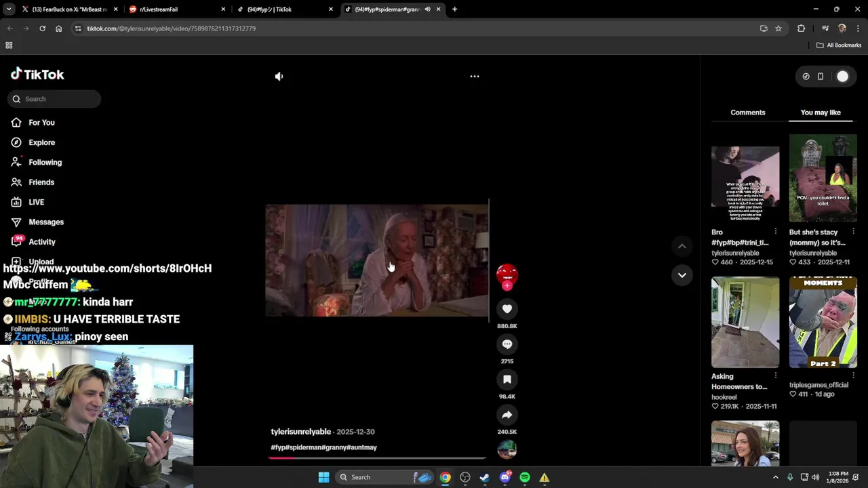Image resolution: width=868 pixels, height=488 pixels.
Task: Seek along the video progress bar
Action: pyautogui.click(x=377, y=457)
